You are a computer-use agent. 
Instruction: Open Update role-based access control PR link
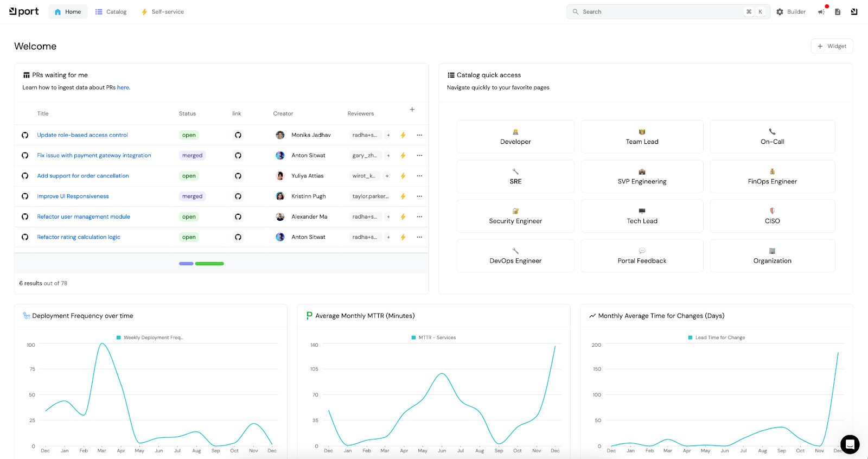[x=82, y=135]
